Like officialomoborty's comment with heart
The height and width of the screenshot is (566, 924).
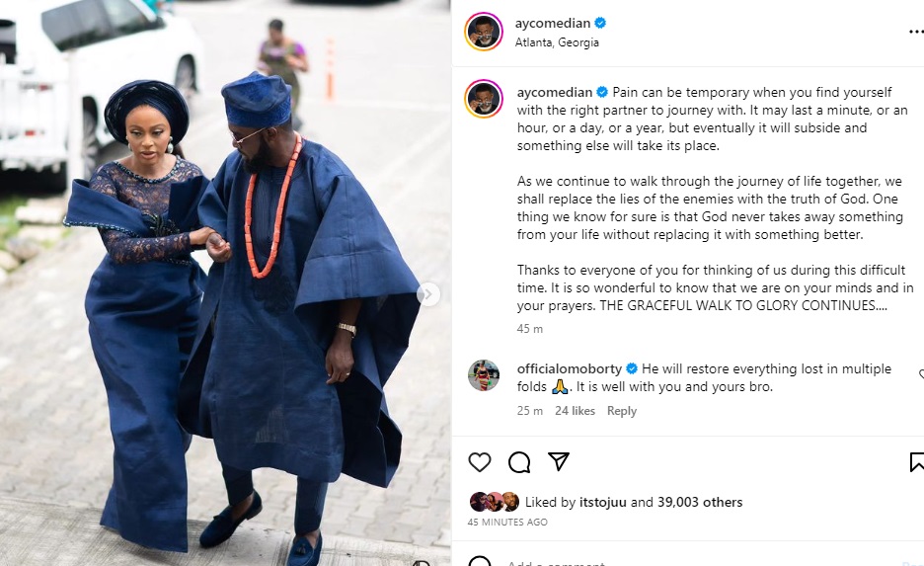pyautogui.click(x=920, y=375)
